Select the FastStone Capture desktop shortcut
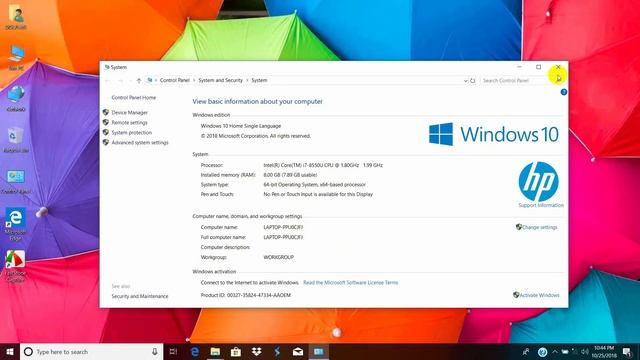 pyautogui.click(x=16, y=266)
